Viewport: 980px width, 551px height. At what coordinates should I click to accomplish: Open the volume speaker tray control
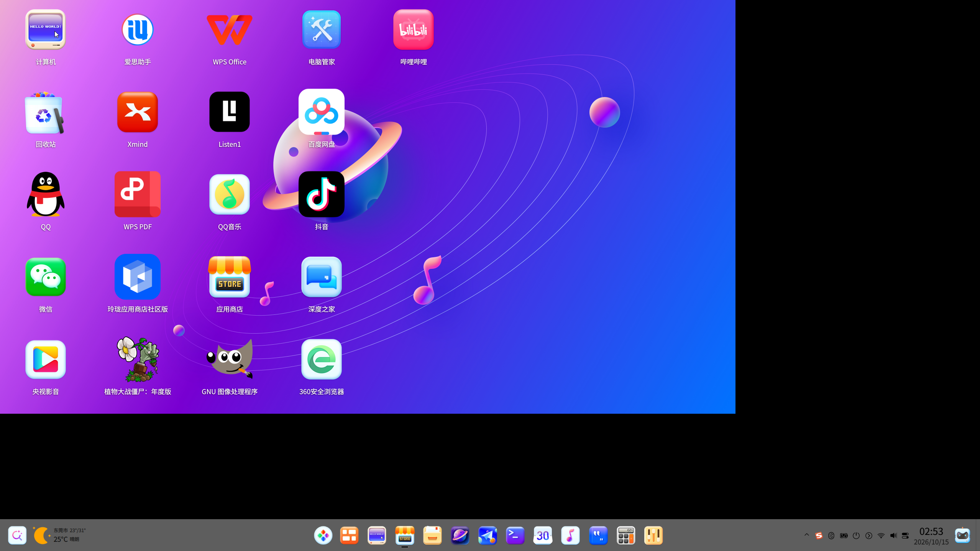coord(893,536)
